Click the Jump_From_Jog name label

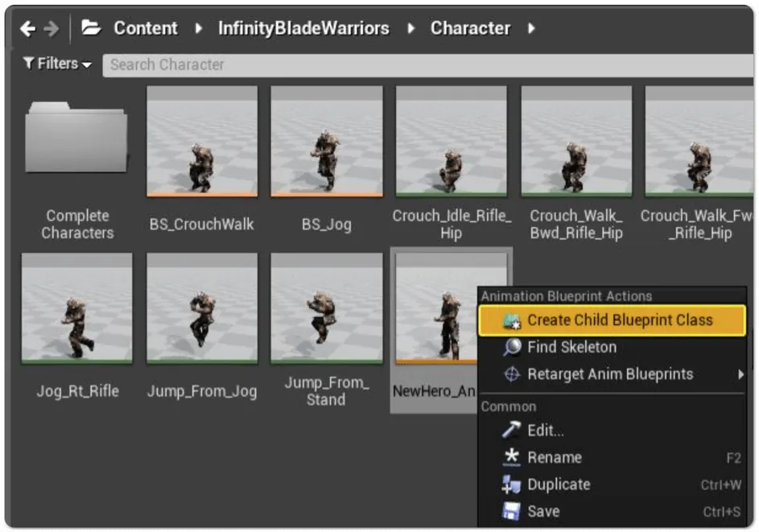click(202, 390)
